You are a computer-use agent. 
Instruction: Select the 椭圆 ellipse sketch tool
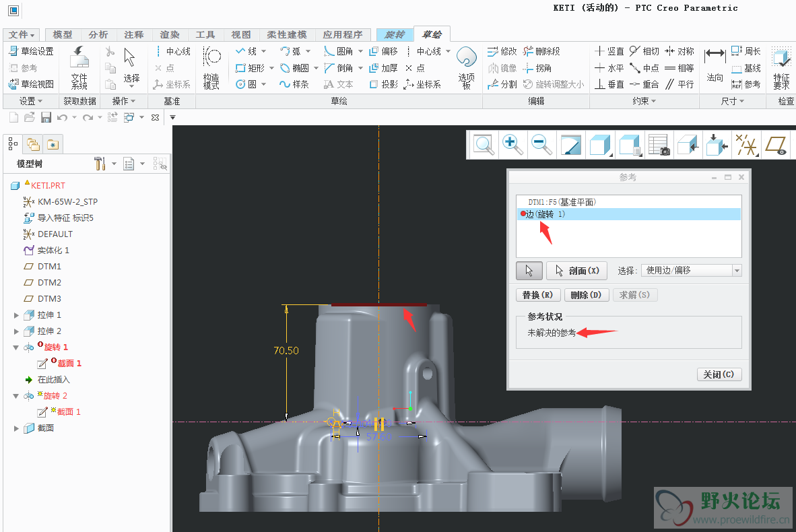tap(294, 68)
